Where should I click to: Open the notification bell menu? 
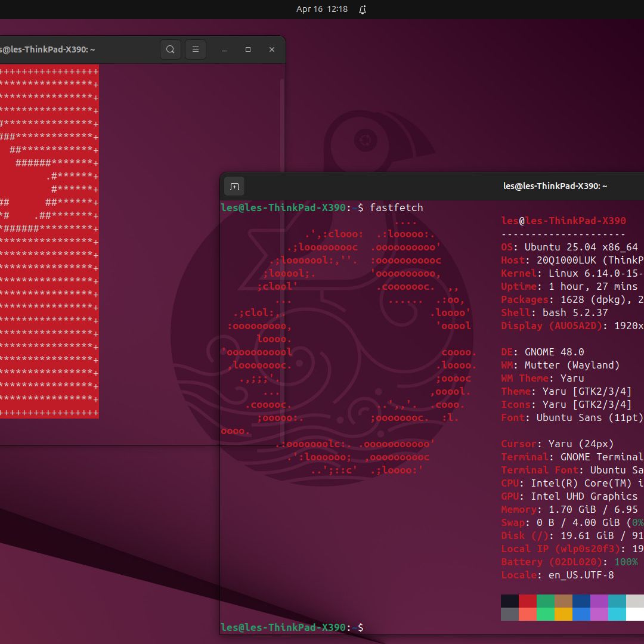(362, 10)
